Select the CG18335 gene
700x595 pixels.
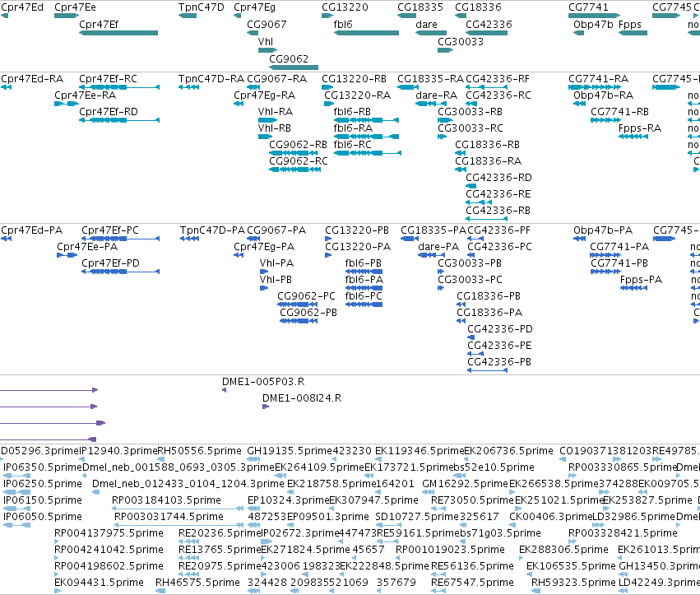click(406, 16)
